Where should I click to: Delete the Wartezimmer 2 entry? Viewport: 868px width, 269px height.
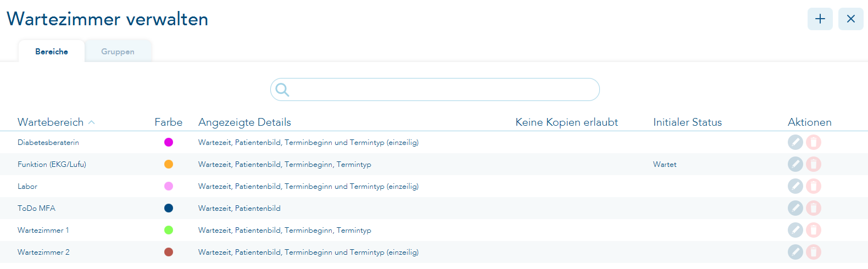[x=814, y=252]
